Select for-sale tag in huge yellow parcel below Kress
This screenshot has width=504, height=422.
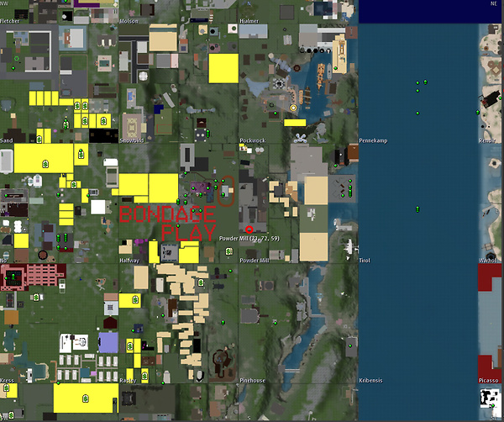point(85,398)
